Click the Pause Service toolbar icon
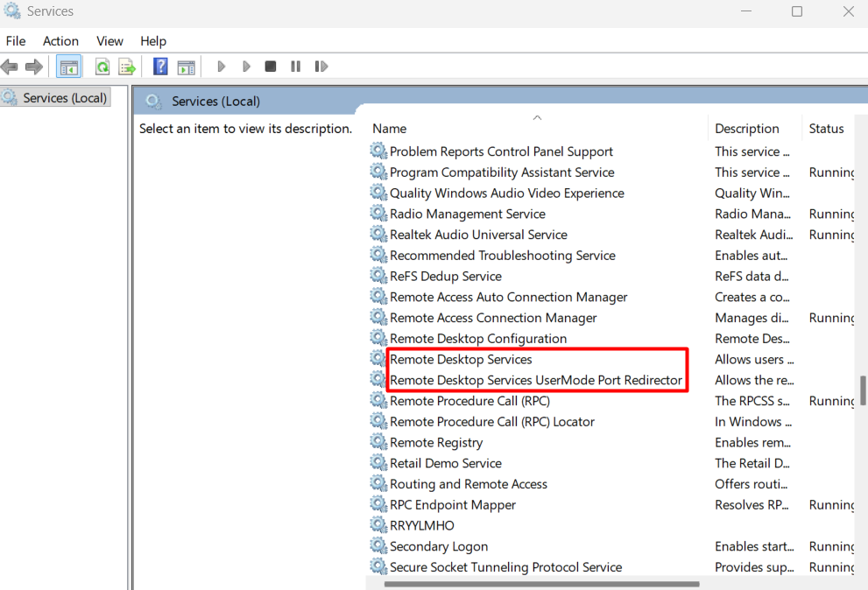This screenshot has width=868, height=590. (x=294, y=66)
